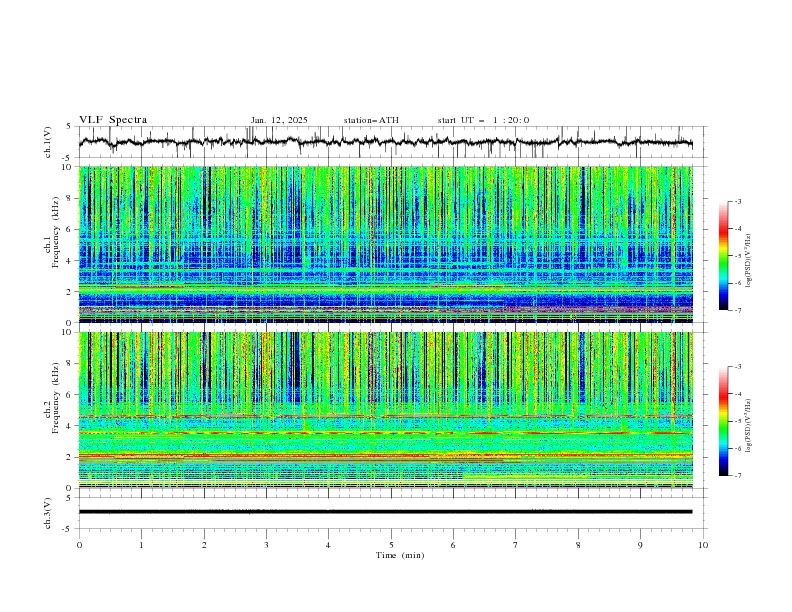Viewport: 792px width, 612px height.
Task: Click the time axis tick label '10'
Action: coord(703,545)
